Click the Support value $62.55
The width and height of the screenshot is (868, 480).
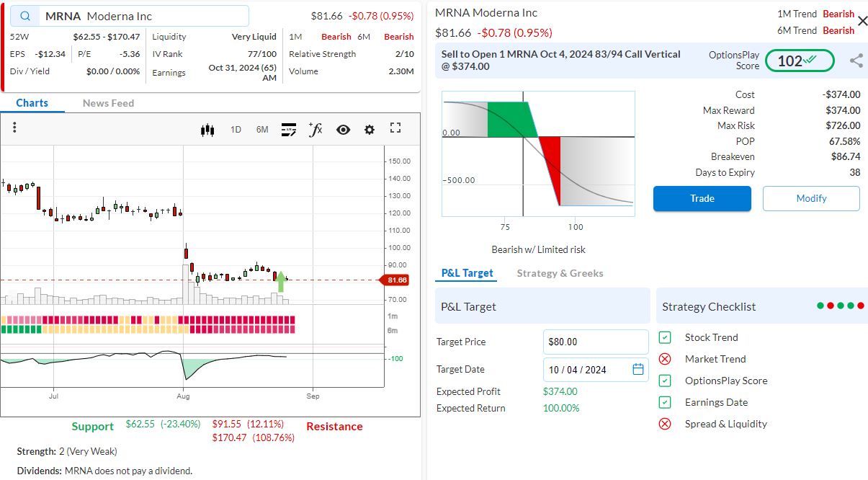pos(140,424)
